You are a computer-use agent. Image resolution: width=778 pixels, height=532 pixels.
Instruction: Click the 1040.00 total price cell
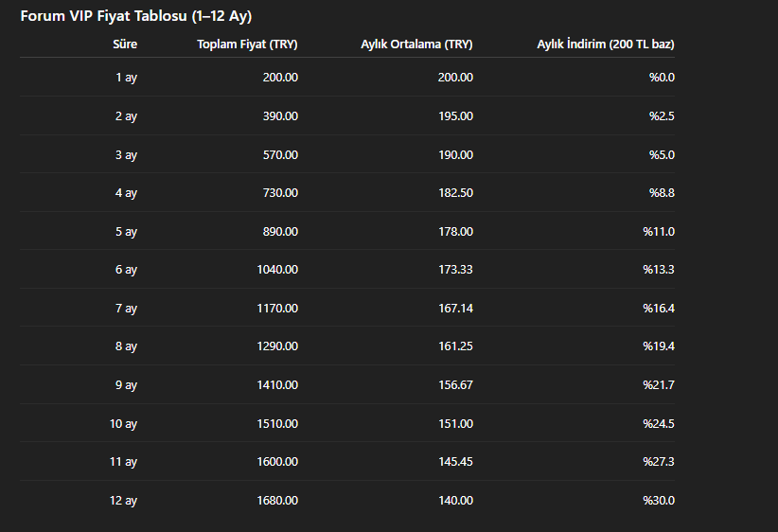coord(277,270)
